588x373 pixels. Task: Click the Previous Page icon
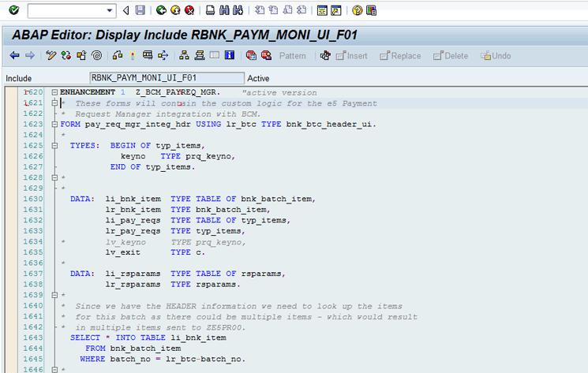(274, 10)
